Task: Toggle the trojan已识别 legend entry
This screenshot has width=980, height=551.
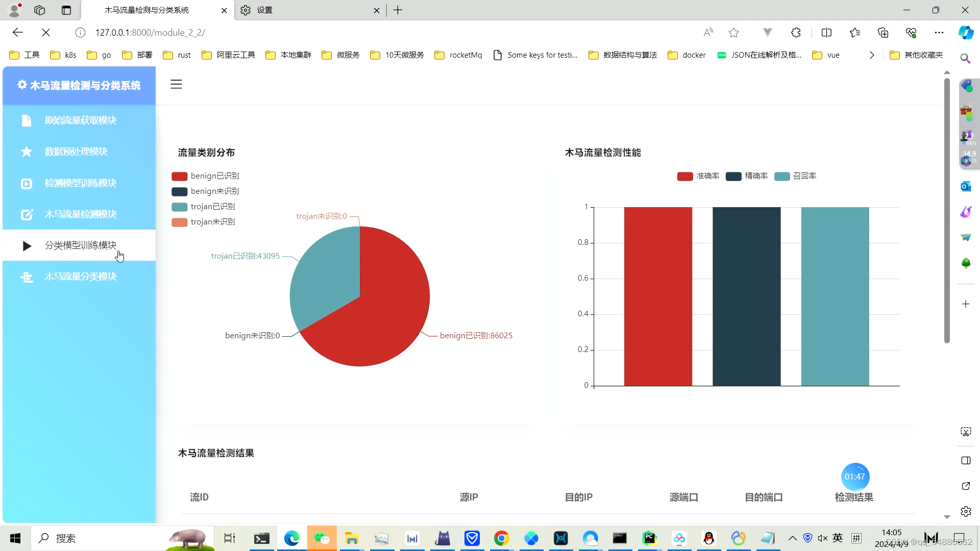Action: (203, 207)
